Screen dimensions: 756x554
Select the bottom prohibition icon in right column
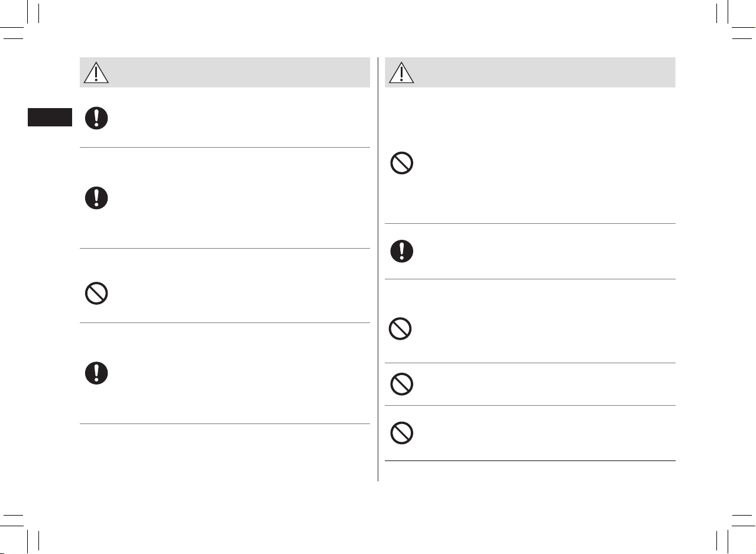pyautogui.click(x=401, y=433)
